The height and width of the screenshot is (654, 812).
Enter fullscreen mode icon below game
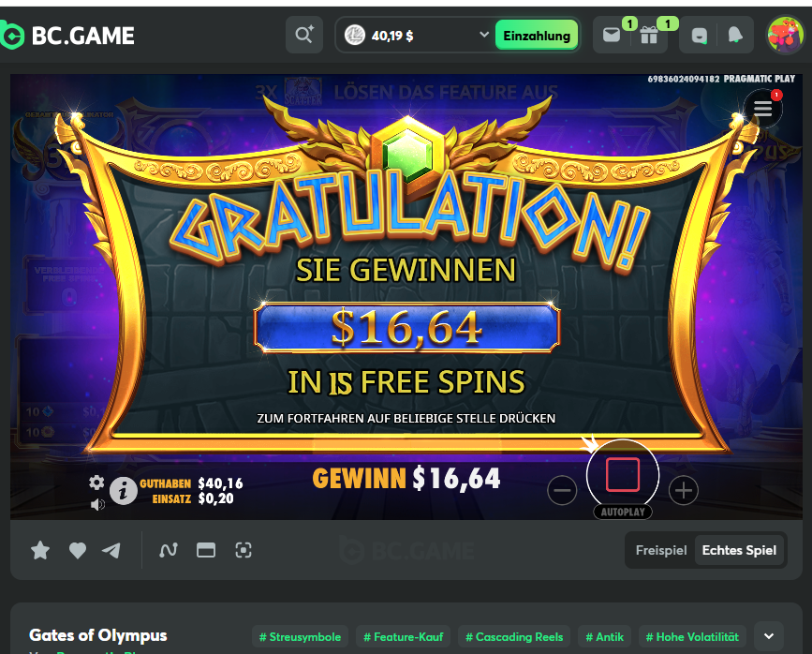point(244,550)
